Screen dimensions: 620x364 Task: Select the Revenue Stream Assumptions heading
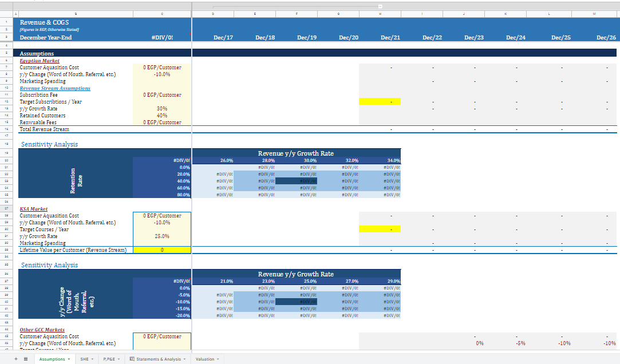click(55, 88)
